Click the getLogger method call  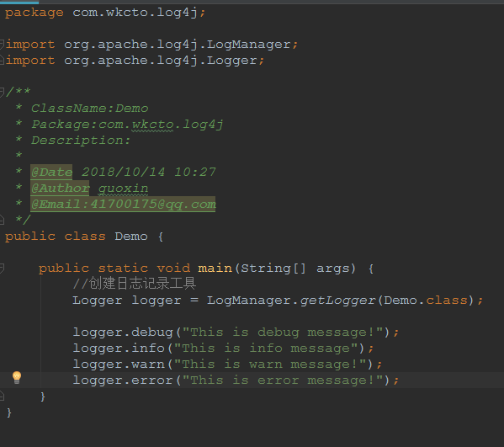pyautogui.click(x=337, y=301)
